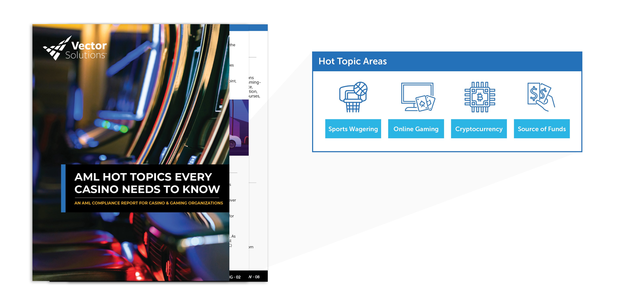644x297 pixels.
Task: Click the AML Hot Topics Every Casino title
Action: pyautogui.click(x=147, y=183)
